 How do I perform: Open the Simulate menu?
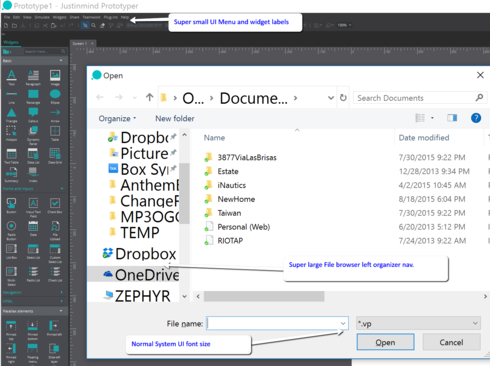pos(42,17)
